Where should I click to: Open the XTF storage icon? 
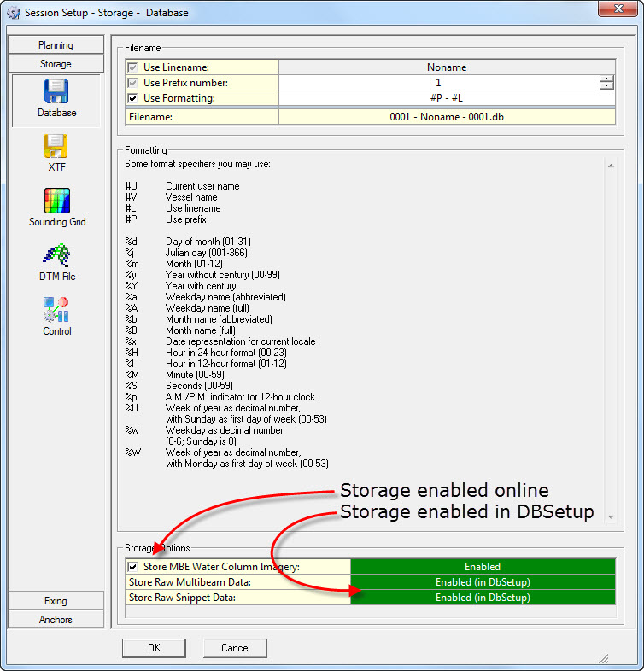pos(56,147)
